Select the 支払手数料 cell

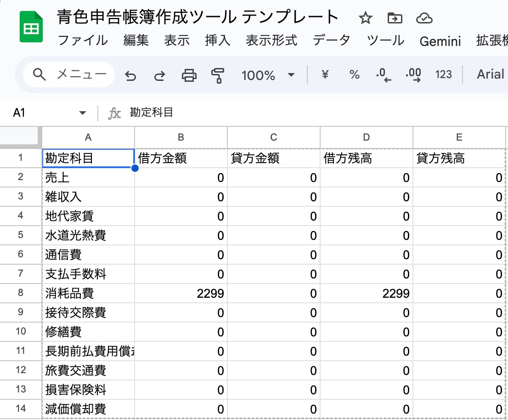tap(88, 274)
